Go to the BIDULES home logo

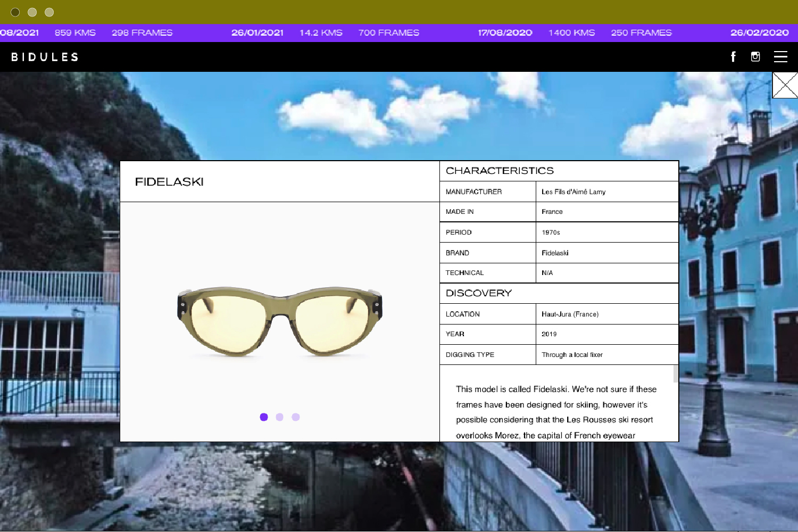pos(45,57)
